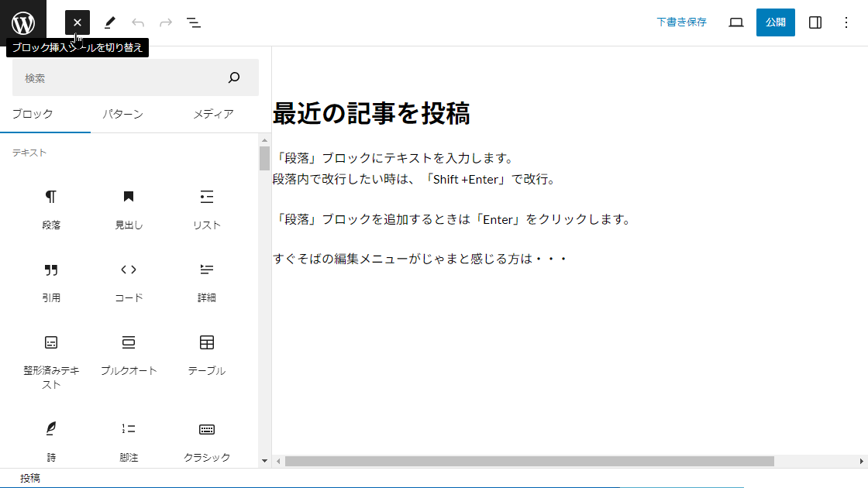Open the three-dot options menu

pyautogui.click(x=846, y=22)
